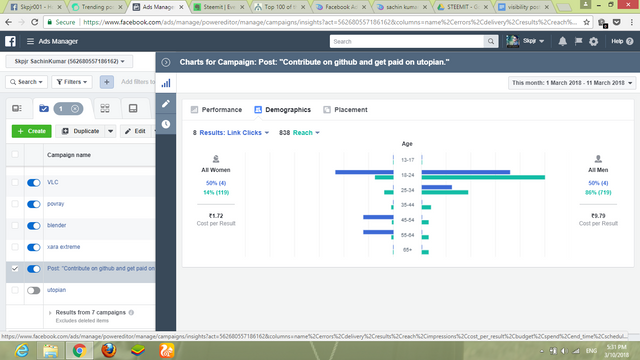Open the Skpjr SachinKumar account dropdown

point(69,61)
